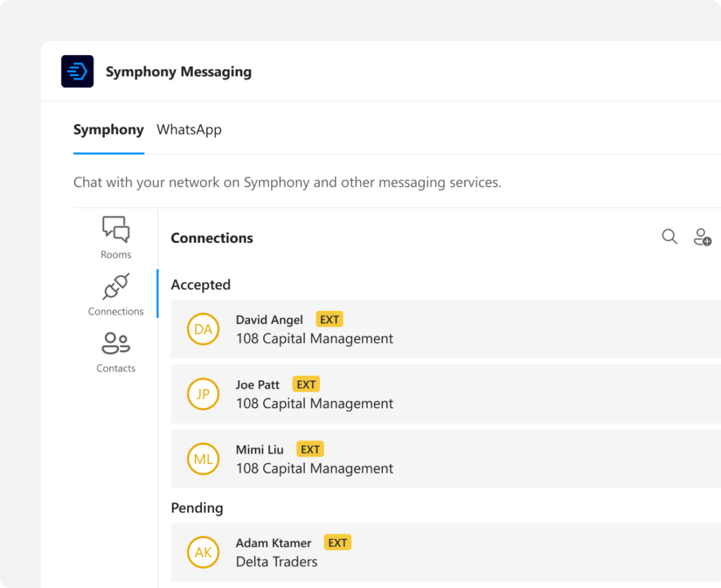Switch to the WhatsApp tab
721x588 pixels.
click(189, 130)
